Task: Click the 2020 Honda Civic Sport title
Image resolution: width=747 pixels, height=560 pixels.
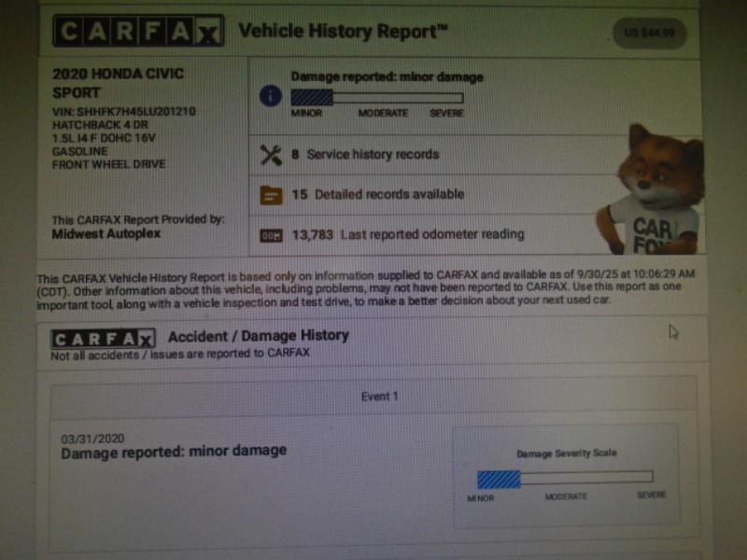Action: 118,83
